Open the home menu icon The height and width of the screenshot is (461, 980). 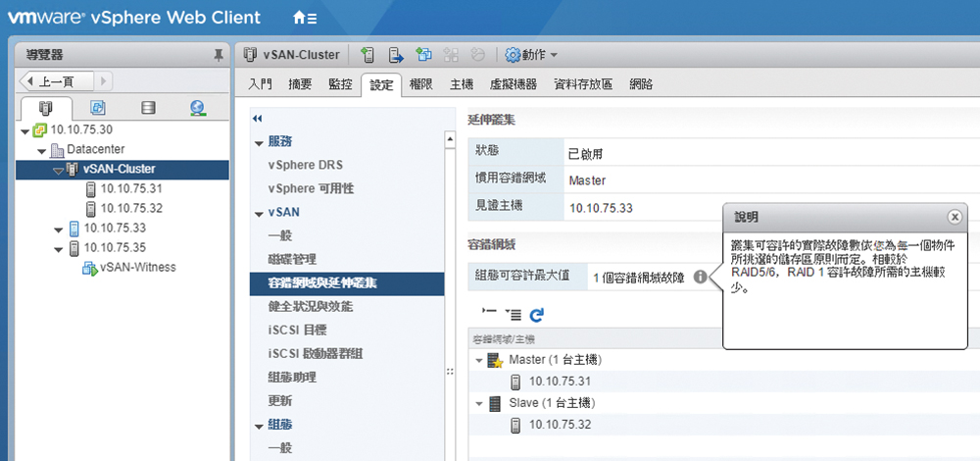305,18
